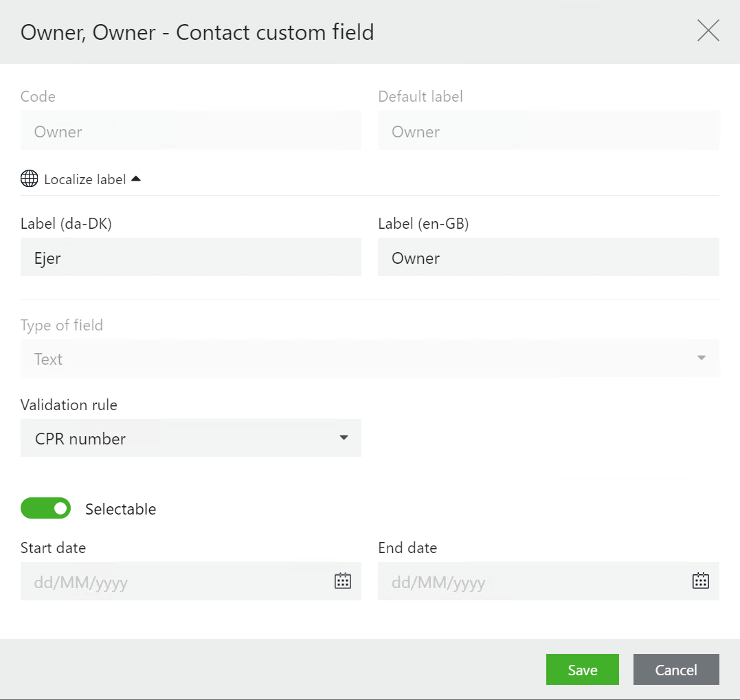Expand the Validation rule dropdown arrow
The height and width of the screenshot is (700, 740).
pyautogui.click(x=344, y=438)
